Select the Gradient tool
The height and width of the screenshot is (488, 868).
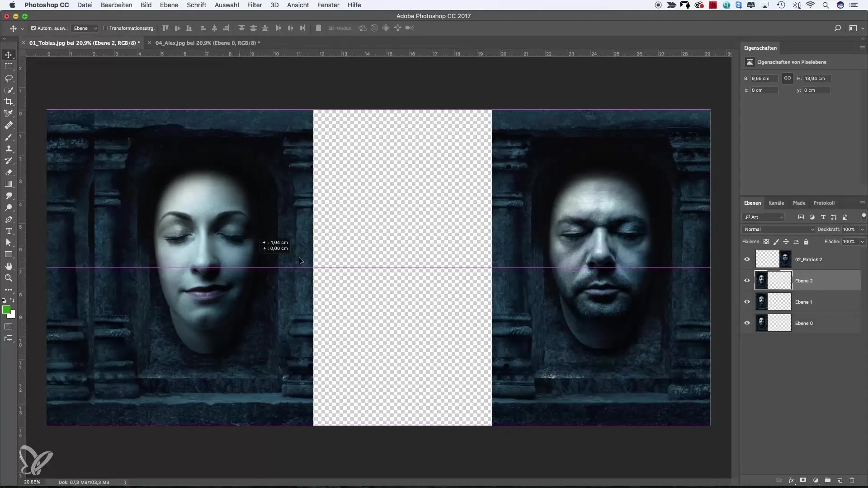tap(9, 184)
